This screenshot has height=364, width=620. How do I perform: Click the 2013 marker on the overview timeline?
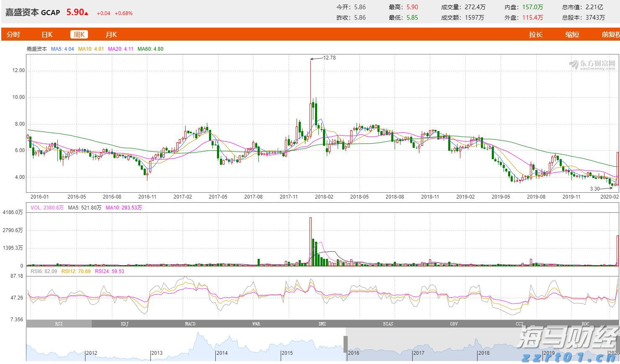pos(157,353)
